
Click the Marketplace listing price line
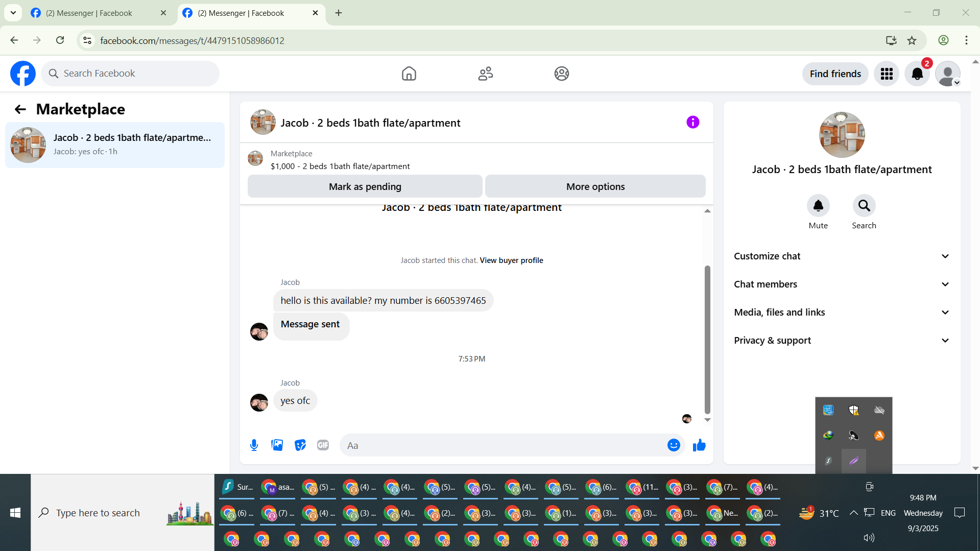340,166
